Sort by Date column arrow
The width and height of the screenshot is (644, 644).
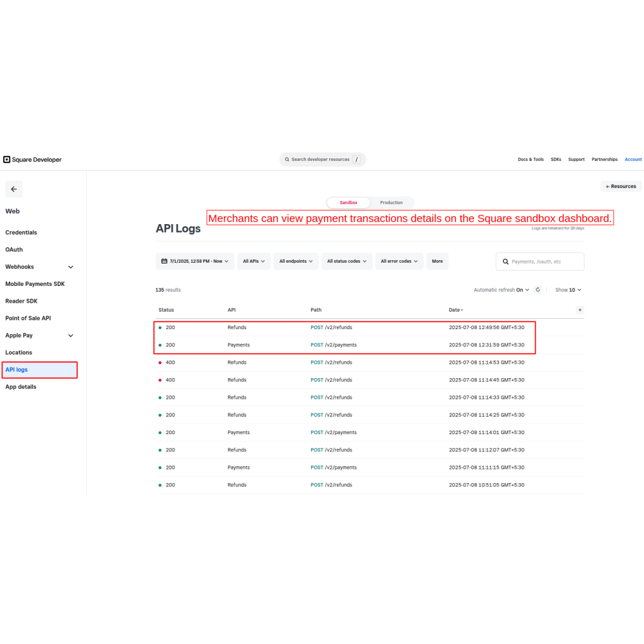pos(461,310)
